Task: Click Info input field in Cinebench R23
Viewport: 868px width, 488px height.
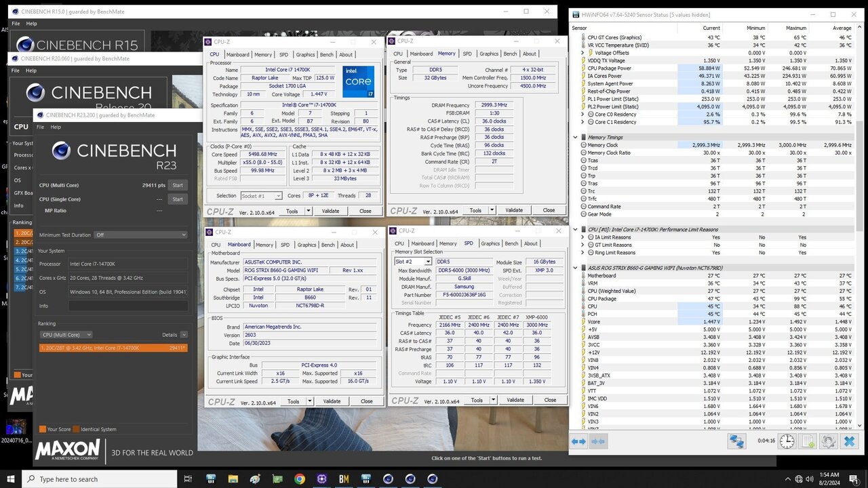Action: point(127,306)
